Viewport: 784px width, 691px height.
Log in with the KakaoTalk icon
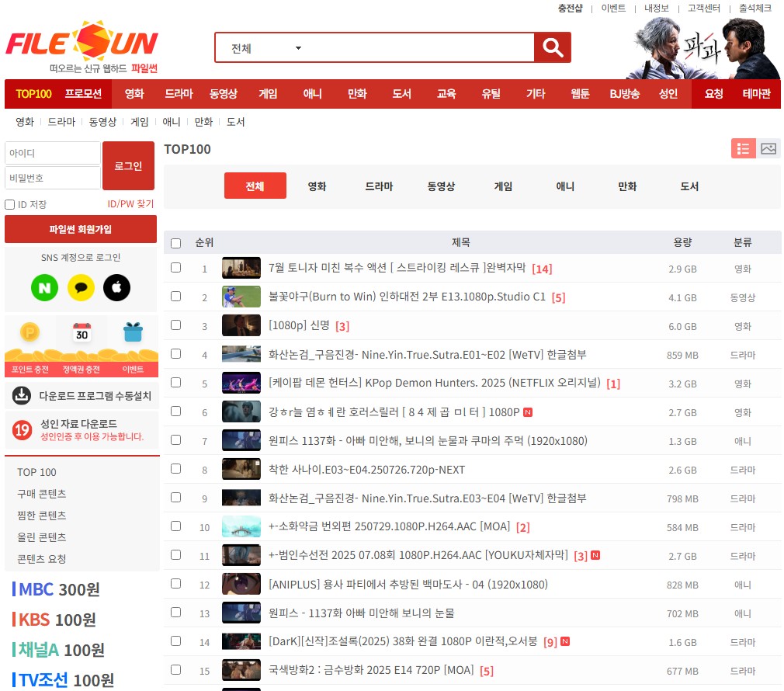click(x=82, y=287)
